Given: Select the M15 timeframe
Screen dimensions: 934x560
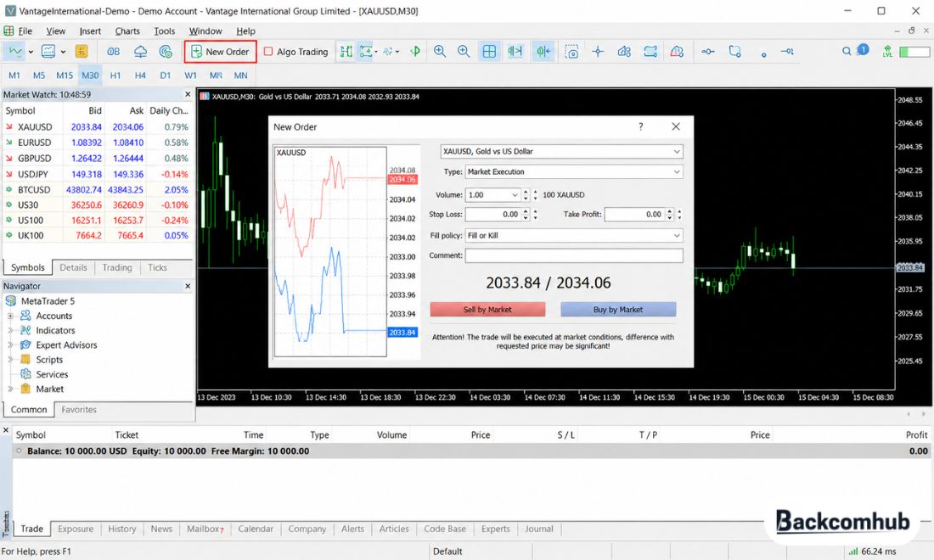Looking at the screenshot, I should pyautogui.click(x=65, y=76).
